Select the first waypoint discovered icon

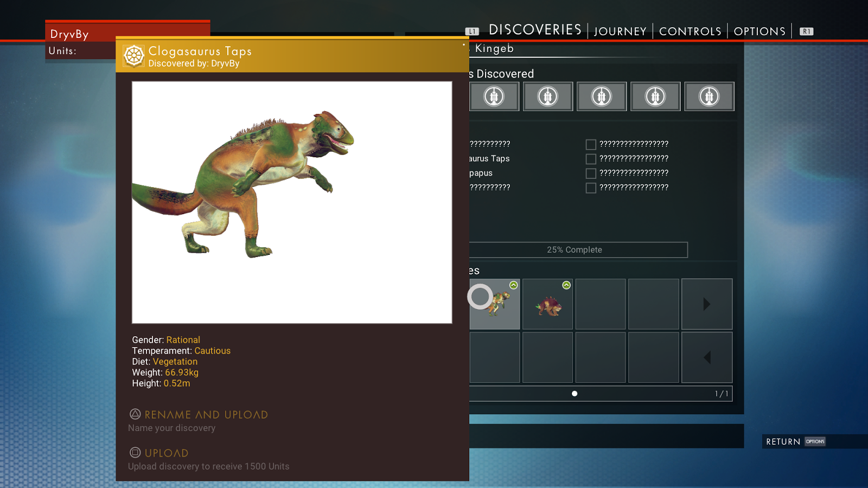tap(494, 97)
